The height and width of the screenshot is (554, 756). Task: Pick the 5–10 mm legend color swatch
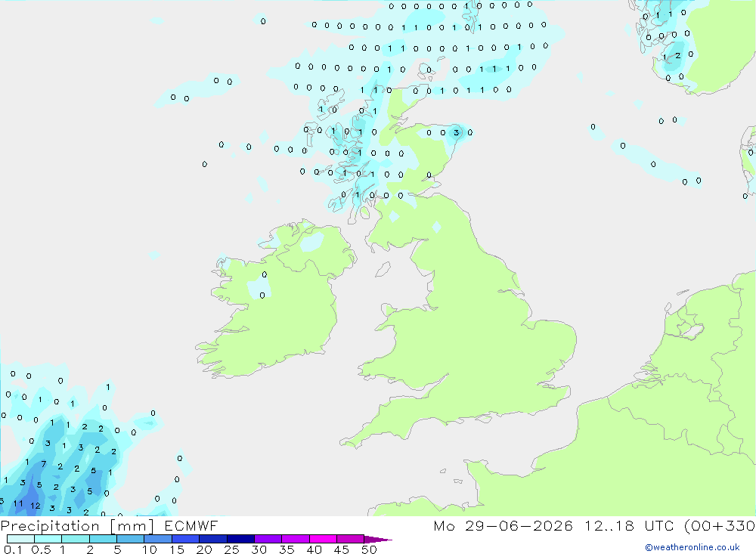(130, 539)
